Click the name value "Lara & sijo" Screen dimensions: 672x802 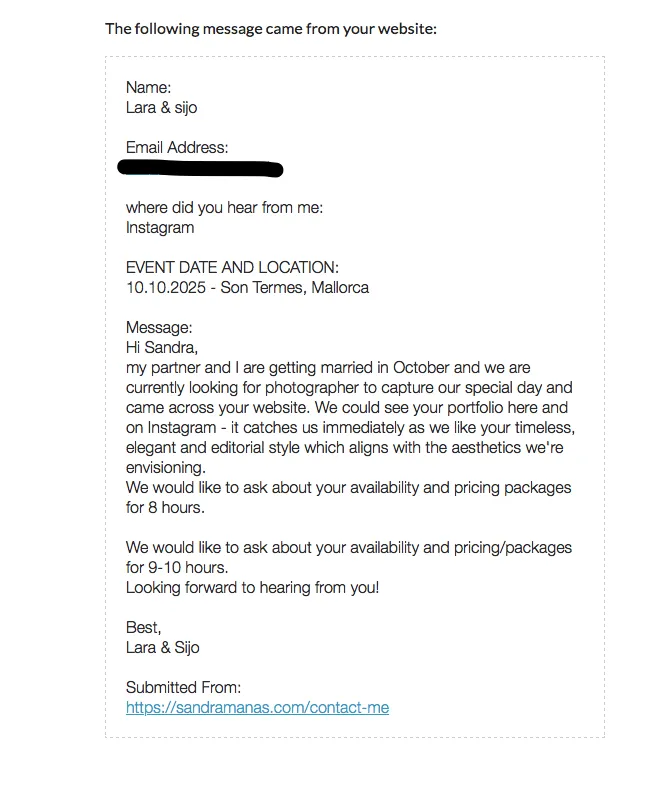pyautogui.click(x=162, y=108)
